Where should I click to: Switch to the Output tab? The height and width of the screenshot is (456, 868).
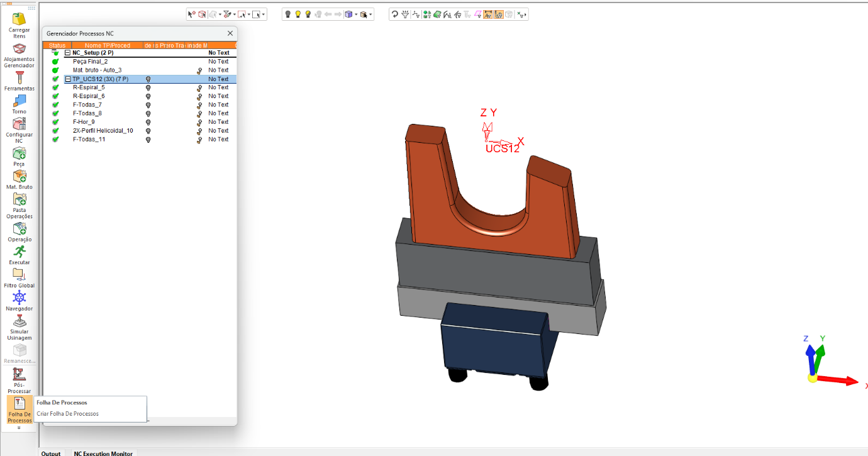click(x=51, y=453)
